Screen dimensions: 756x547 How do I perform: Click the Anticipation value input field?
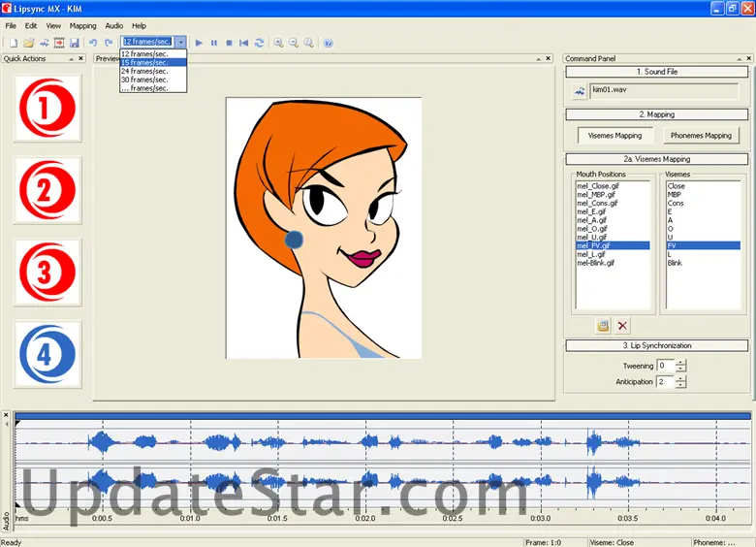[x=664, y=382]
